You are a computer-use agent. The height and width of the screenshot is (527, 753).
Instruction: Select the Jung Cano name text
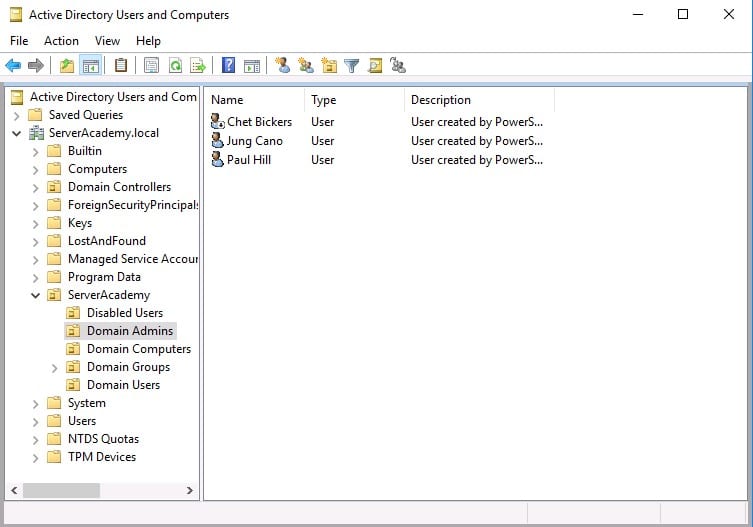(255, 141)
